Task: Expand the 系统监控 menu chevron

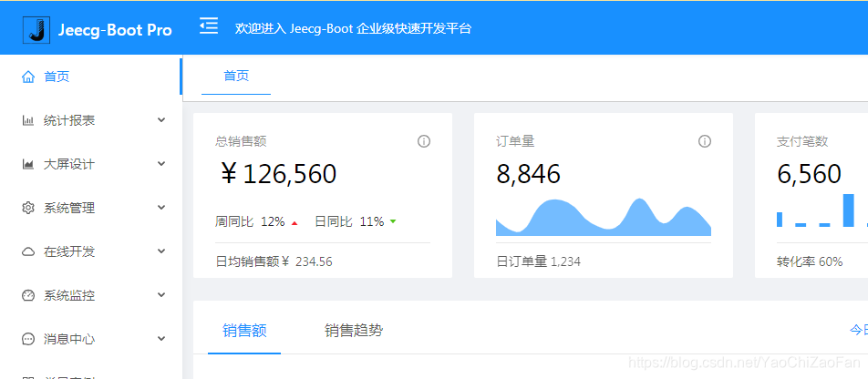Action: pyautogui.click(x=161, y=295)
